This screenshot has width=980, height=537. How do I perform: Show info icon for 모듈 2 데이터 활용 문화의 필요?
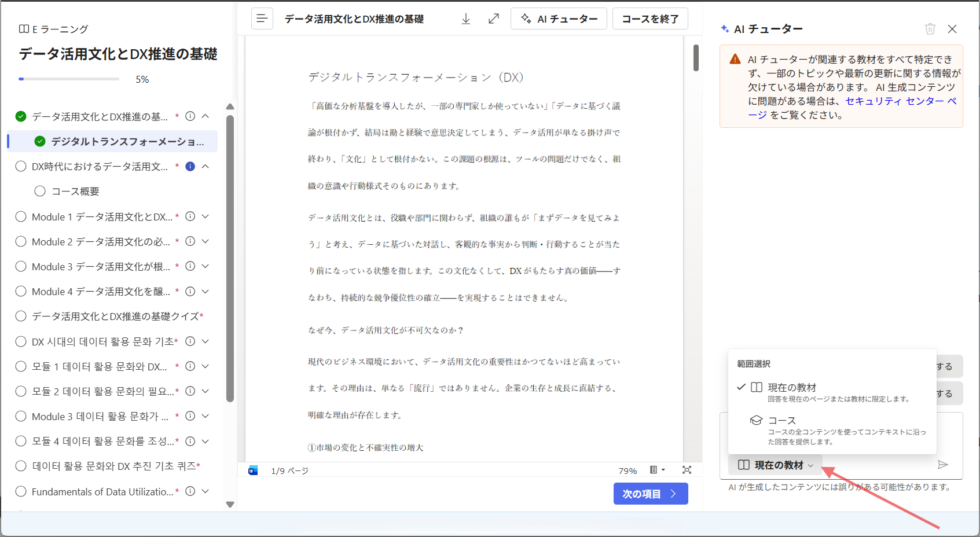coord(190,391)
